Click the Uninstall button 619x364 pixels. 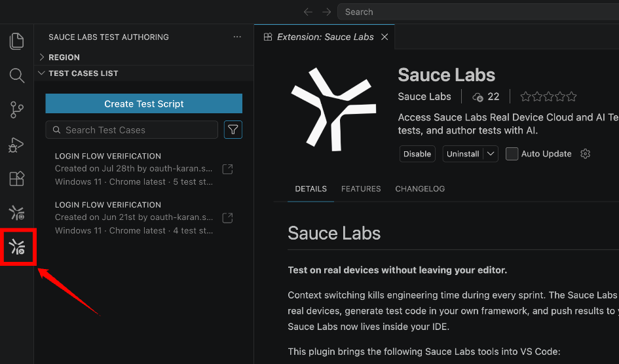[x=462, y=154]
